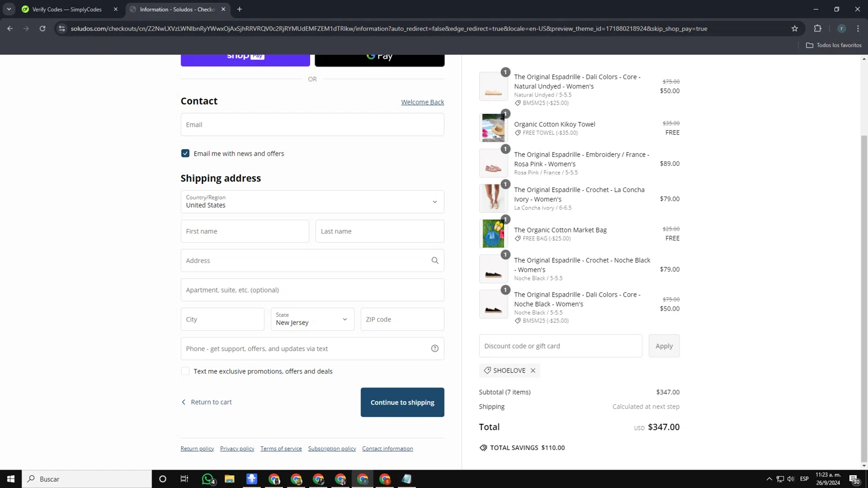The height and width of the screenshot is (488, 868).
Task: Focus the Email input field
Action: (312, 124)
